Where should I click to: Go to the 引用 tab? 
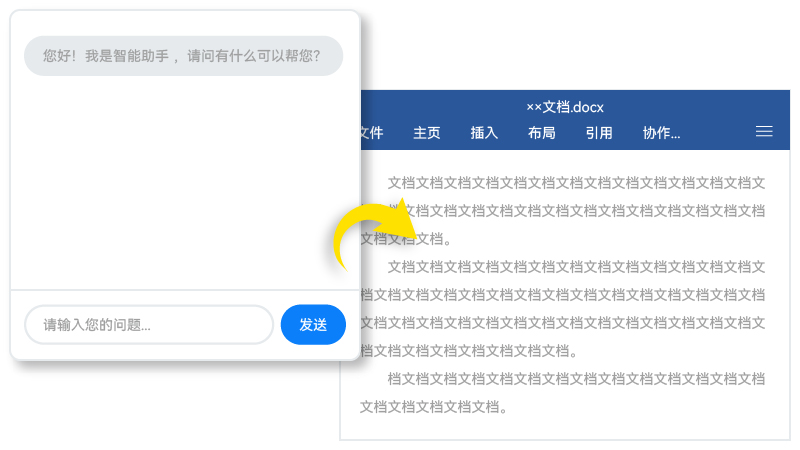tap(599, 133)
